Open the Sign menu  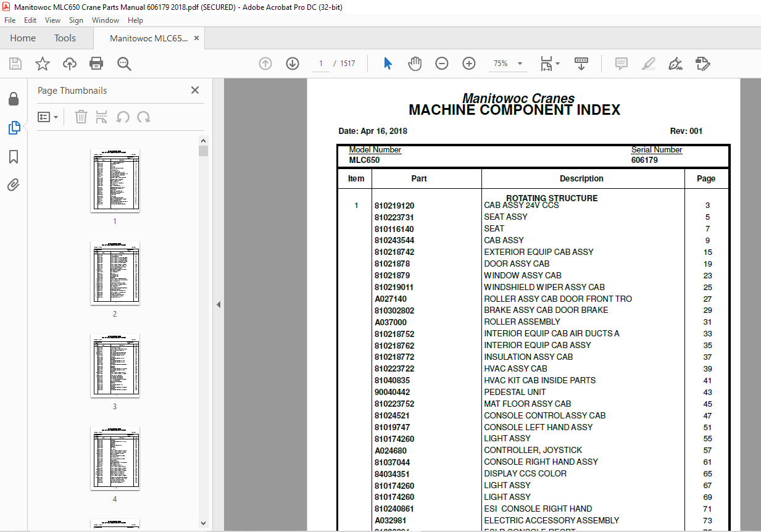[76, 20]
